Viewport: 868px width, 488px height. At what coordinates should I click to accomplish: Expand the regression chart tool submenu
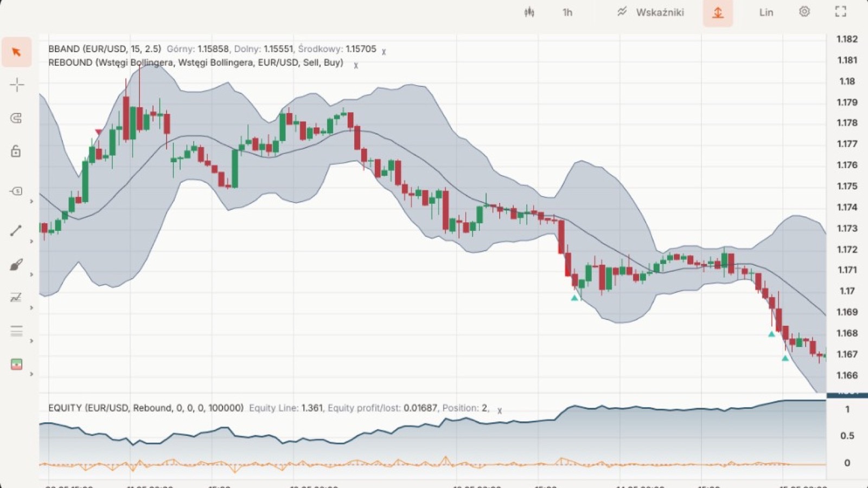[x=31, y=308]
